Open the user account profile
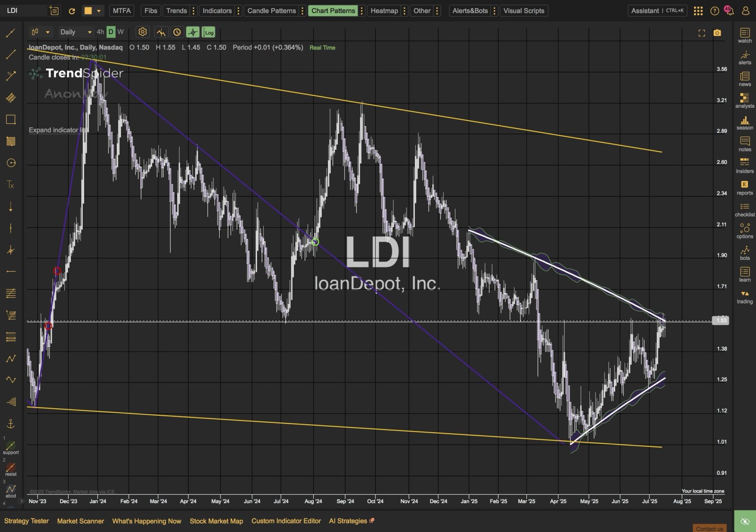 (x=746, y=11)
